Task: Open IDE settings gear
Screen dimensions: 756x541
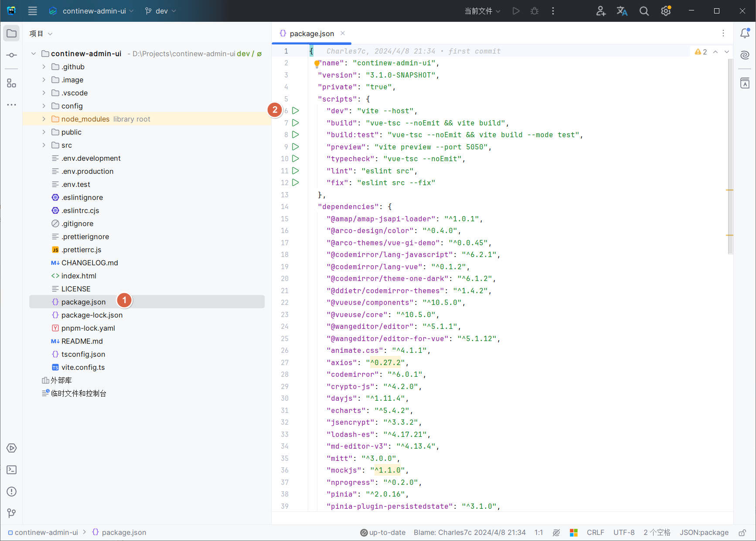Action: point(666,11)
